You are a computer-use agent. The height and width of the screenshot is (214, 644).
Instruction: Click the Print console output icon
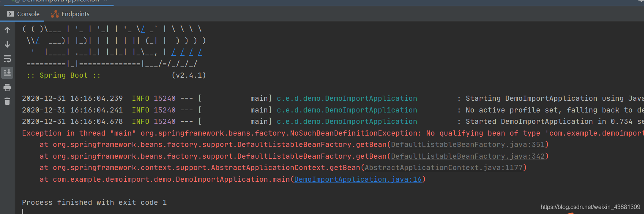tap(7, 87)
